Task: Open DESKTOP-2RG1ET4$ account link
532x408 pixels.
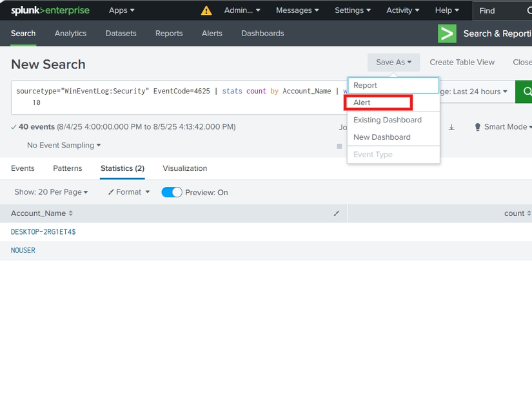Action: tap(43, 232)
